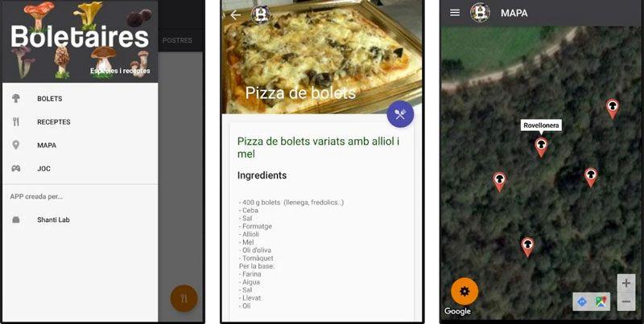Click the Rovellonera map marker
Viewport: 644px width, 324px height.
(541, 148)
